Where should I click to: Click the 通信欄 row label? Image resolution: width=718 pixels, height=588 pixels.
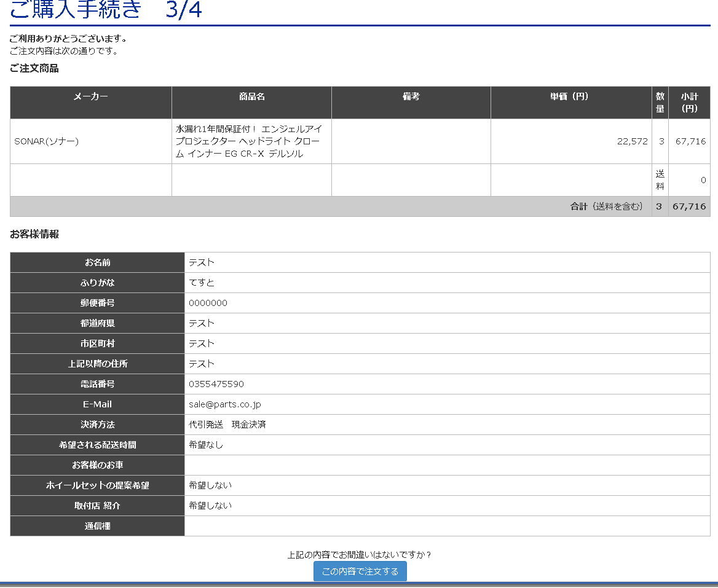pyautogui.click(x=98, y=526)
